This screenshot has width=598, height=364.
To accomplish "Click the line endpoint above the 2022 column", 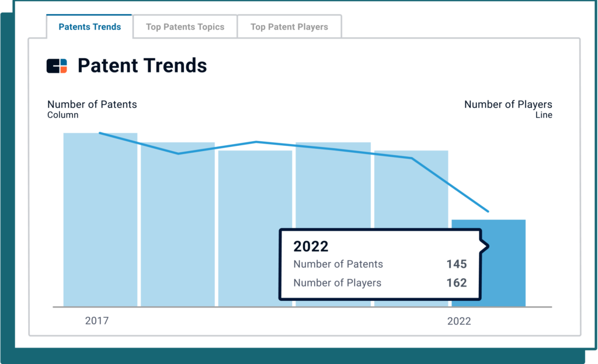I will coord(488,211).
